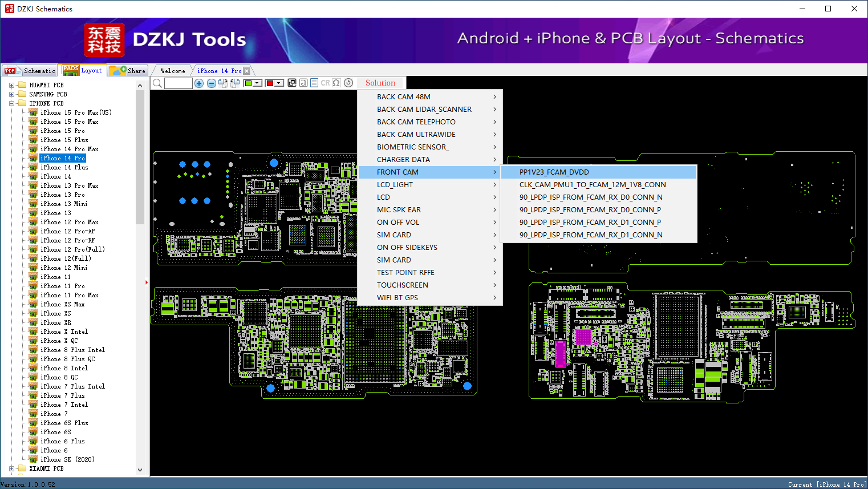The height and width of the screenshot is (489, 868).
Task: Switch to the Schematic tab
Action: (x=30, y=71)
